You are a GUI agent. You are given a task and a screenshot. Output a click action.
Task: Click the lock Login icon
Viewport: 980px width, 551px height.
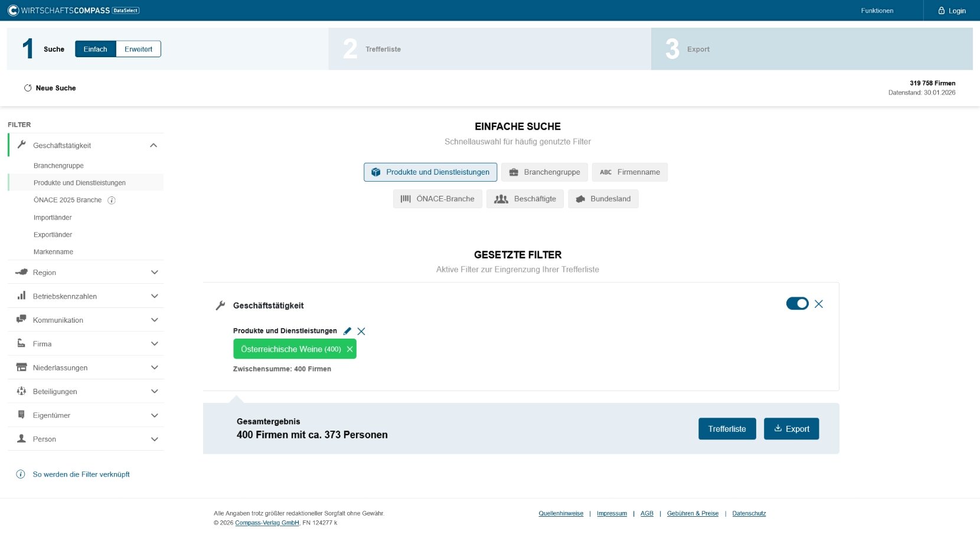pyautogui.click(x=942, y=11)
